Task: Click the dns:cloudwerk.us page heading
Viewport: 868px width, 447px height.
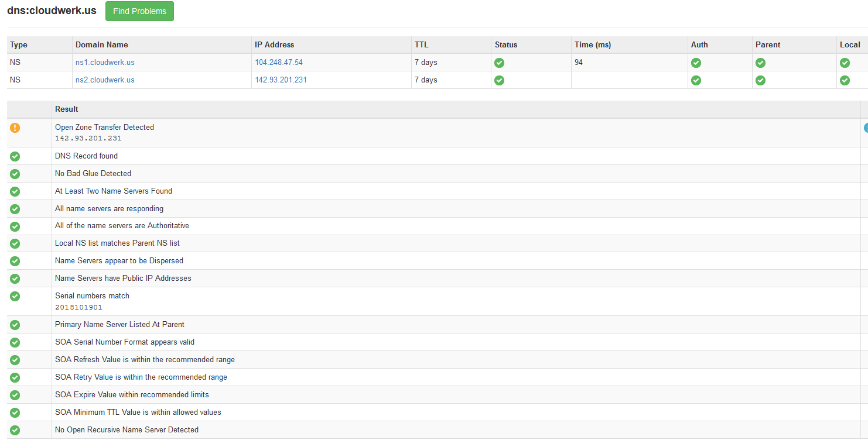Action: pyautogui.click(x=52, y=11)
